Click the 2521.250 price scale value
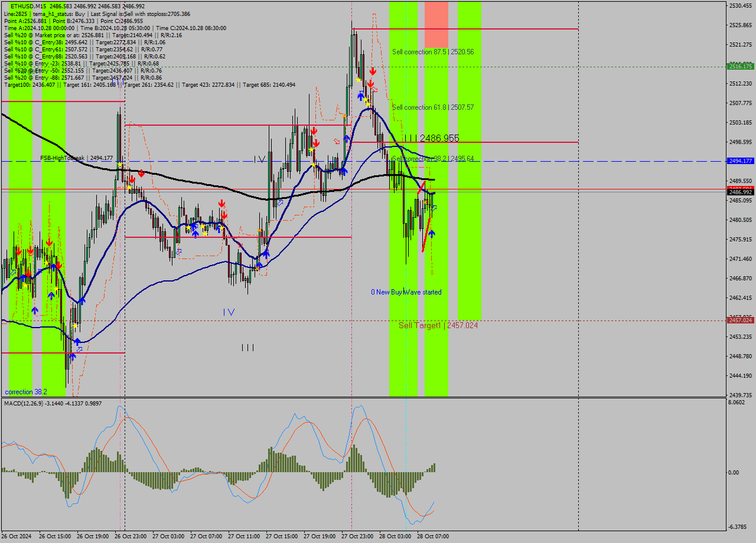The height and width of the screenshot is (543, 756). 741,45
